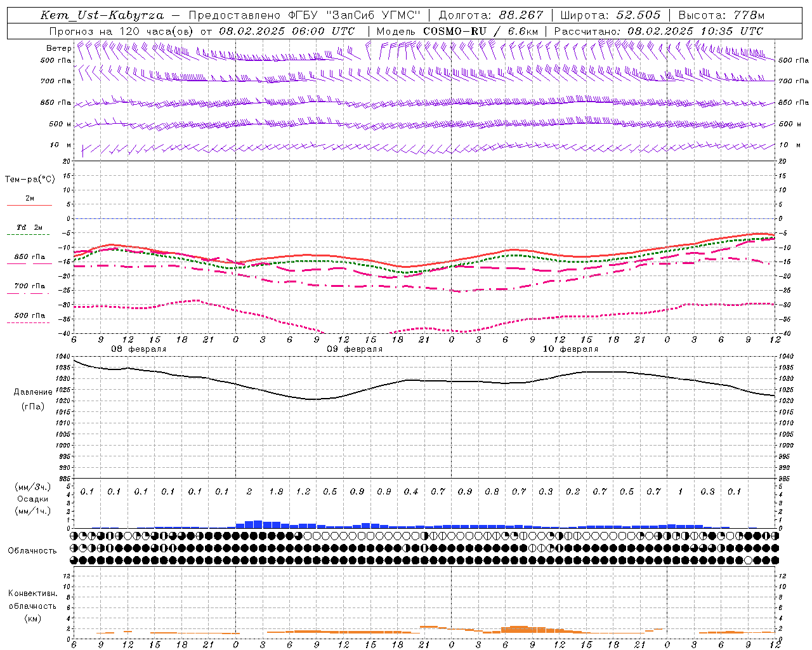Click the left-side 700 гПа wind level label
Image resolution: width=812 pixels, height=650 pixels.
tap(56, 81)
